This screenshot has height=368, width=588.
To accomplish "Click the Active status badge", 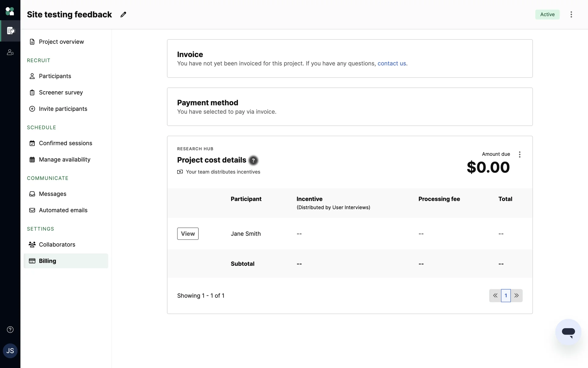I will (x=547, y=14).
